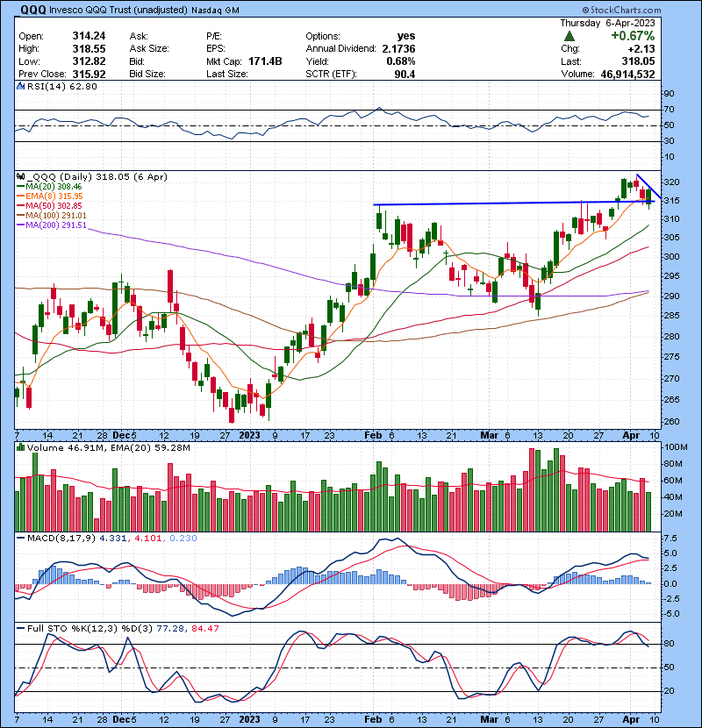Click the candlestick icon beside _QQQ (Daily)
This screenshot has width=702, height=728.
point(20,176)
